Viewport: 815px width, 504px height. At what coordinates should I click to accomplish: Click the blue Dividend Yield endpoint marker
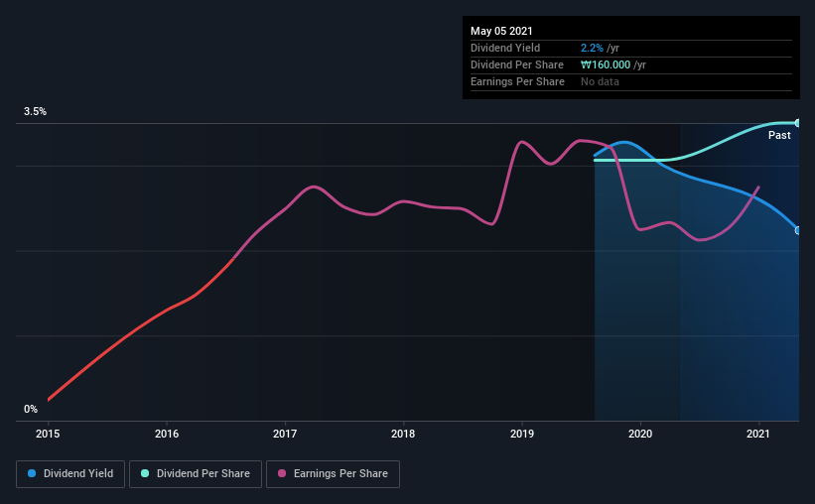tap(797, 230)
